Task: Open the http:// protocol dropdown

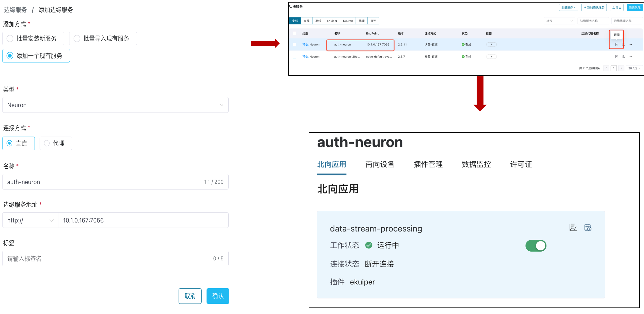Action: (x=30, y=220)
